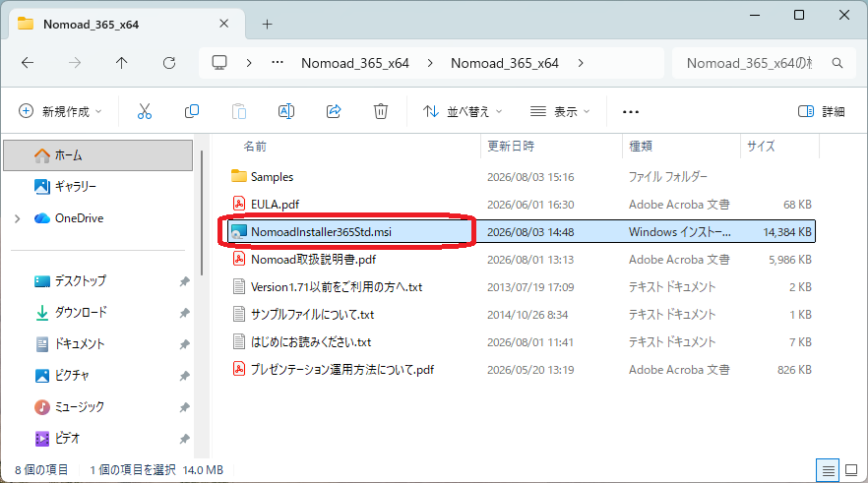Refresh the folder view
The height and width of the screenshot is (483, 868).
pyautogui.click(x=169, y=63)
